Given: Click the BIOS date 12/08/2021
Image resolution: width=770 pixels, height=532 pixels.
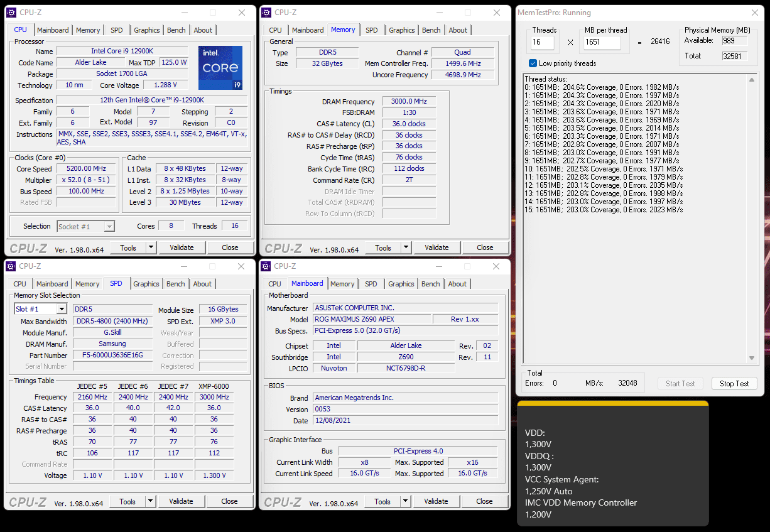Looking at the screenshot, I should (405, 420).
